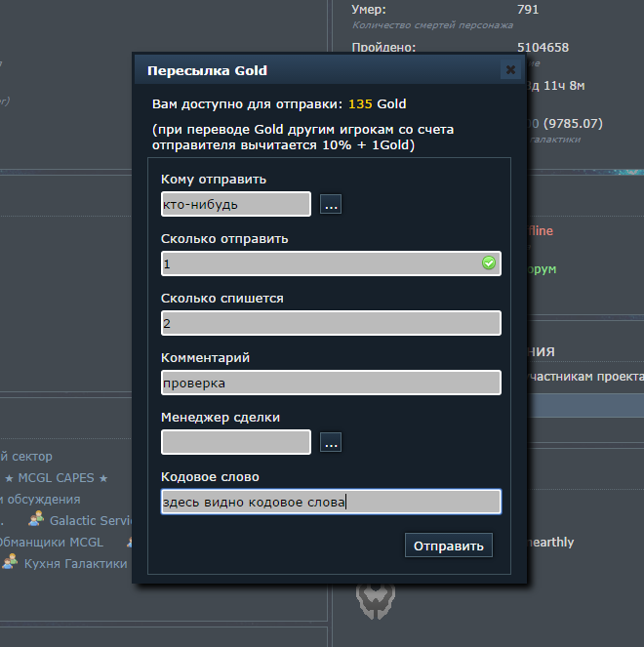The width and height of the screenshot is (644, 647).
Task: Click the Galactic Service group icon
Action: click(x=36, y=520)
